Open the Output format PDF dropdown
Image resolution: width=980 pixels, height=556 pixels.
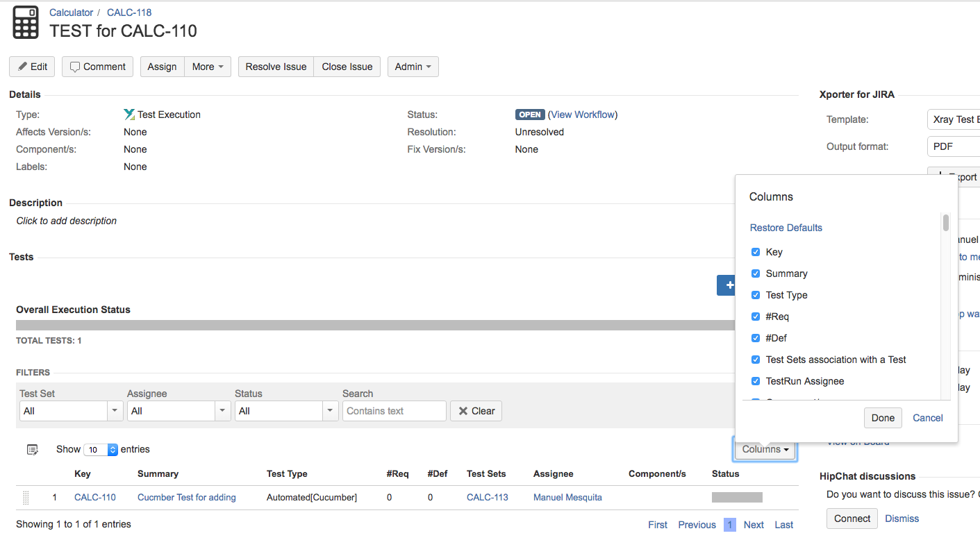954,146
